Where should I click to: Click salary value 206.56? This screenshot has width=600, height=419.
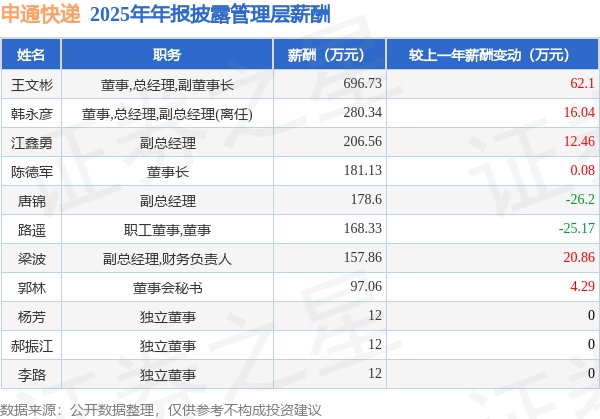click(362, 141)
